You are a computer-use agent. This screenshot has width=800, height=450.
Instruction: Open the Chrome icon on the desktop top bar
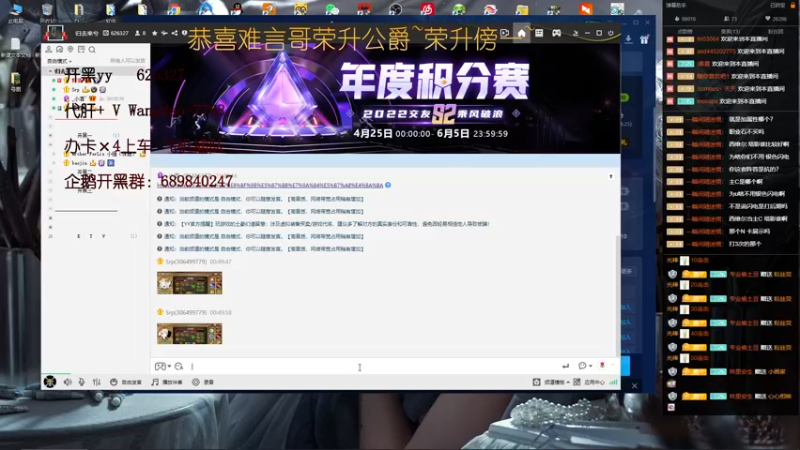point(174,9)
